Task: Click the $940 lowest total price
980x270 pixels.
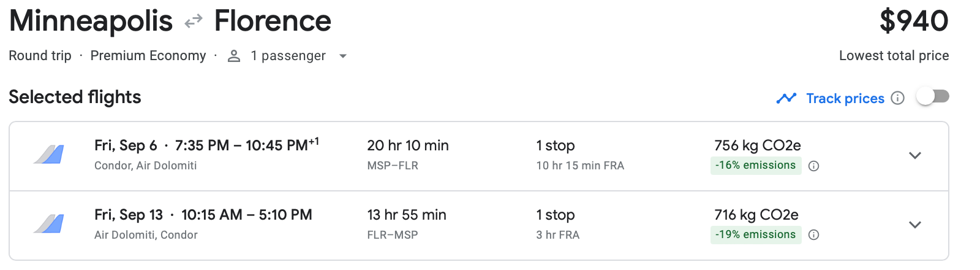Action: tap(914, 21)
